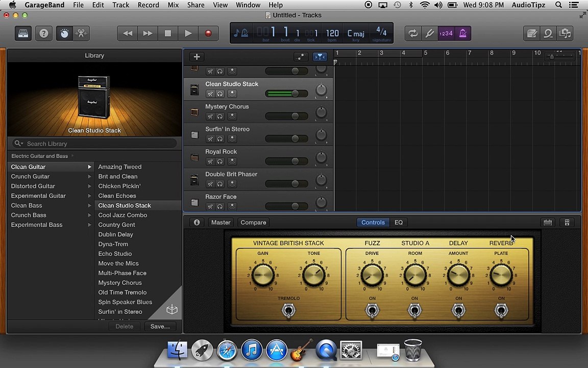Flip the Fuzz ON switch

[372, 311]
